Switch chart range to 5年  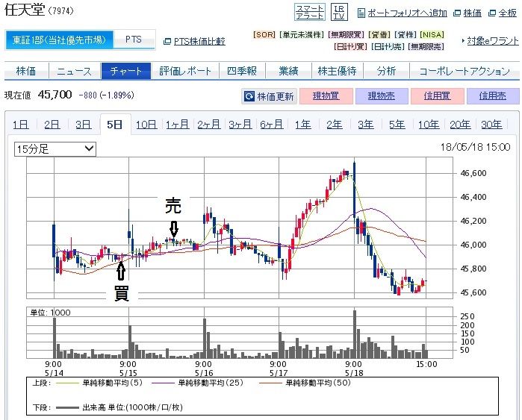point(397,125)
